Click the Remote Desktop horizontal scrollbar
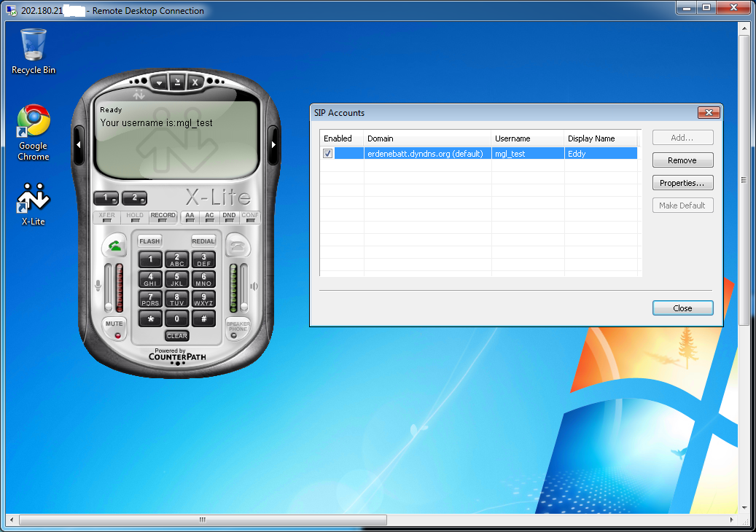Viewport: 756px width, 532px height. tap(203, 520)
